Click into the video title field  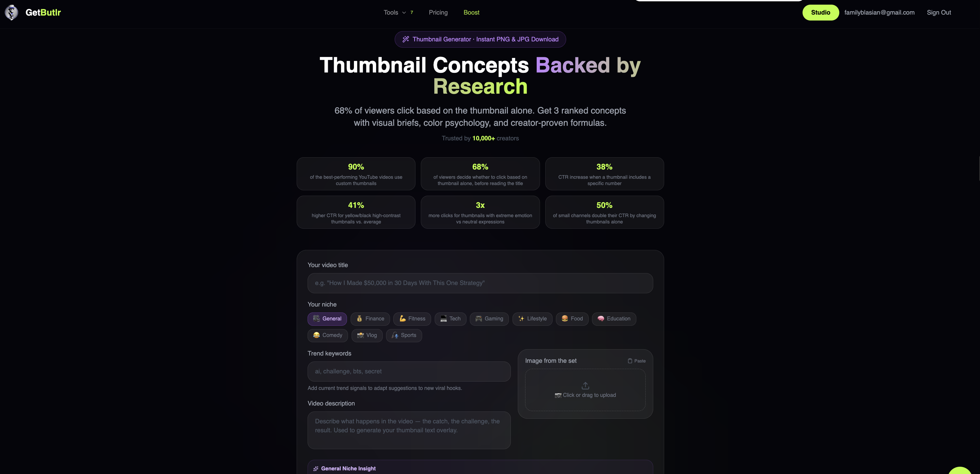[480, 283]
